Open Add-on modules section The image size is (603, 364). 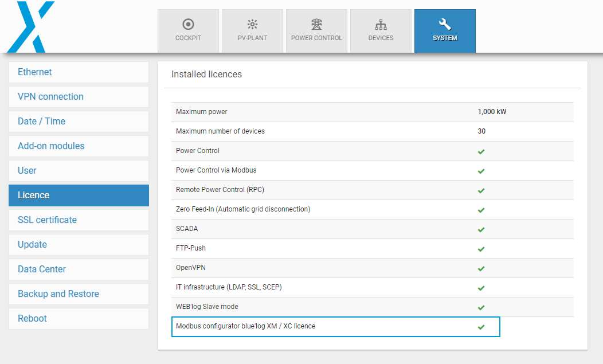click(79, 146)
